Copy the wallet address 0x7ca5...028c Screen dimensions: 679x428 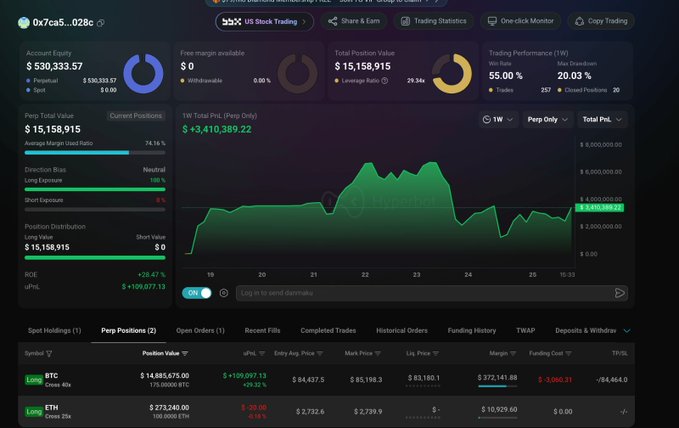tap(100, 23)
